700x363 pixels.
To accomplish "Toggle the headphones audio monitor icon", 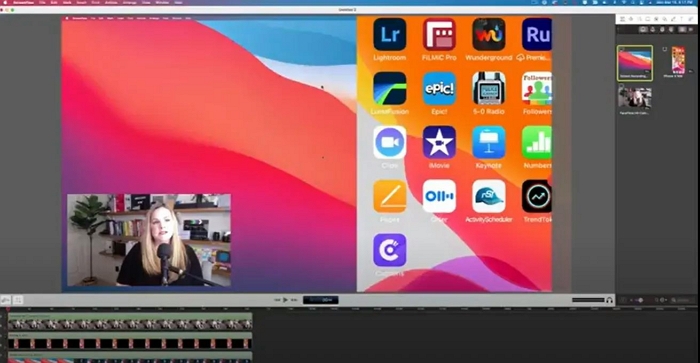I will click(x=609, y=300).
